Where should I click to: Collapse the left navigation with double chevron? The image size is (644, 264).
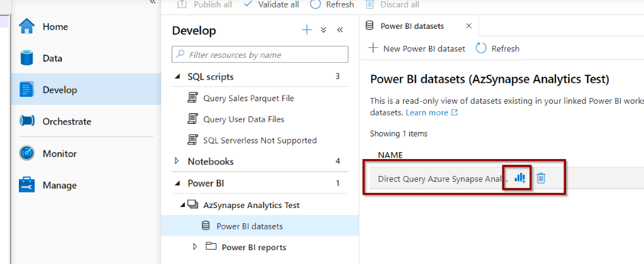pos(153,2)
